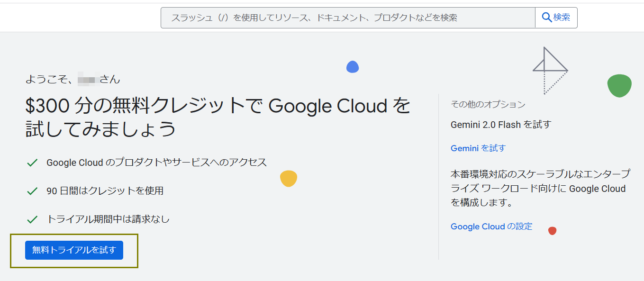644x281 pixels.
Task: Click the checkmark beside 90 日間はクレジットを使用
Action: [x=32, y=191]
